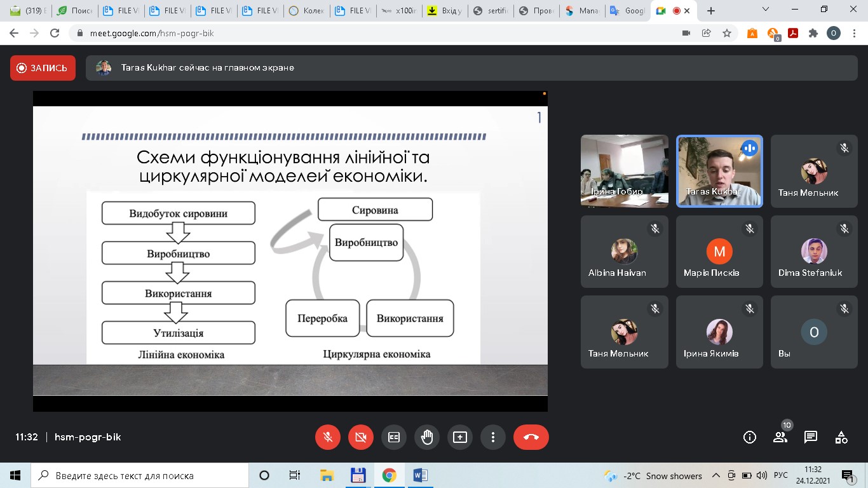This screenshot has width=868, height=488.
Task: Select the Ірина Якимів participant tile
Action: pyautogui.click(x=719, y=332)
